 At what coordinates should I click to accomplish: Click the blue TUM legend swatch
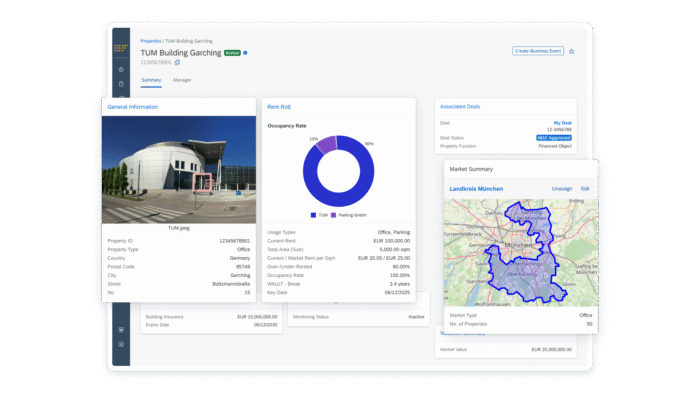tap(313, 215)
